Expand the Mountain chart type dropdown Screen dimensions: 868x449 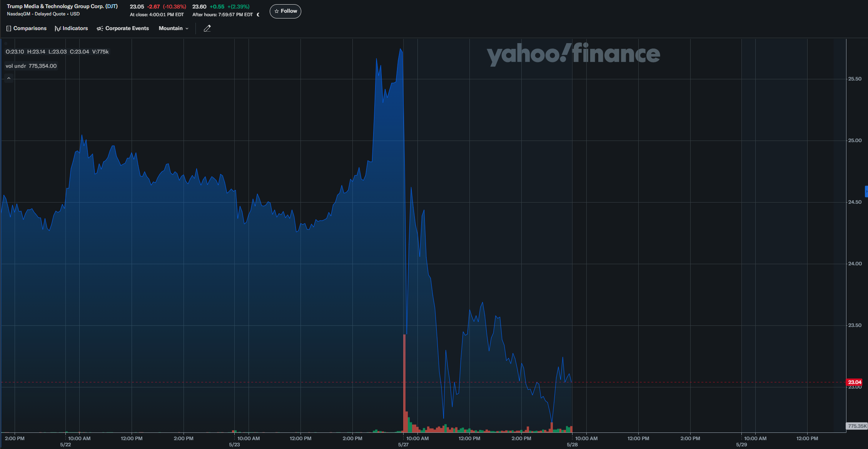point(174,28)
